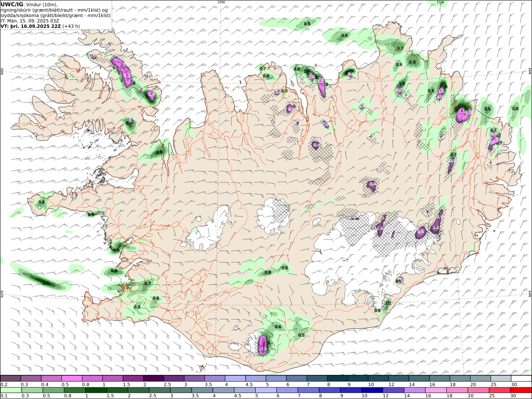The image size is (532, 399).
Task: Click the "0.4" label under the upper legend row
Action: click(x=44, y=384)
